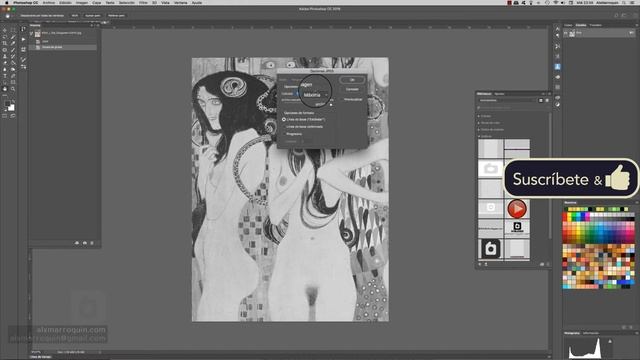Select the Lasso tool
Screen dimensions: 640x360
click(x=5, y=37)
